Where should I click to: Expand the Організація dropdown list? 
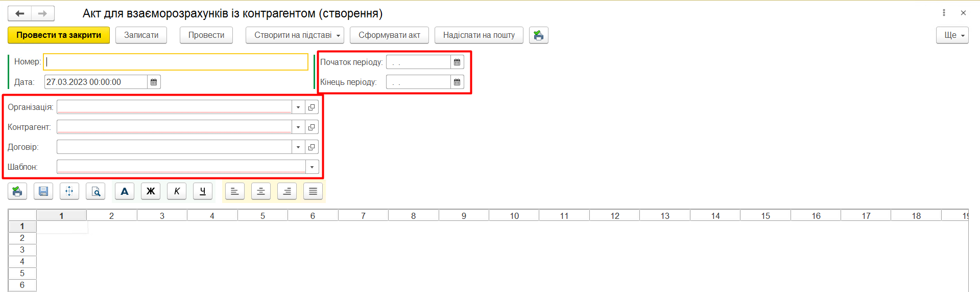point(298,107)
